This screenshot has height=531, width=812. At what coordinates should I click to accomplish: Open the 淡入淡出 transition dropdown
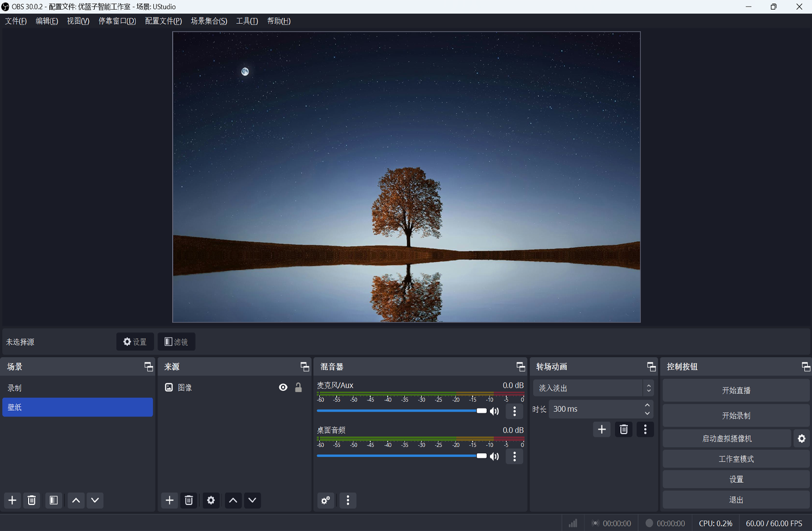click(593, 388)
